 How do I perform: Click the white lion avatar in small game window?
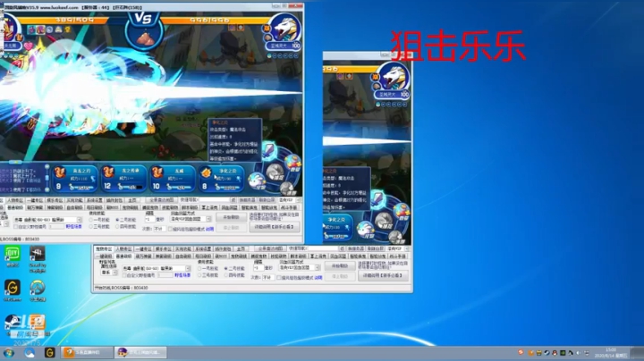point(394,76)
